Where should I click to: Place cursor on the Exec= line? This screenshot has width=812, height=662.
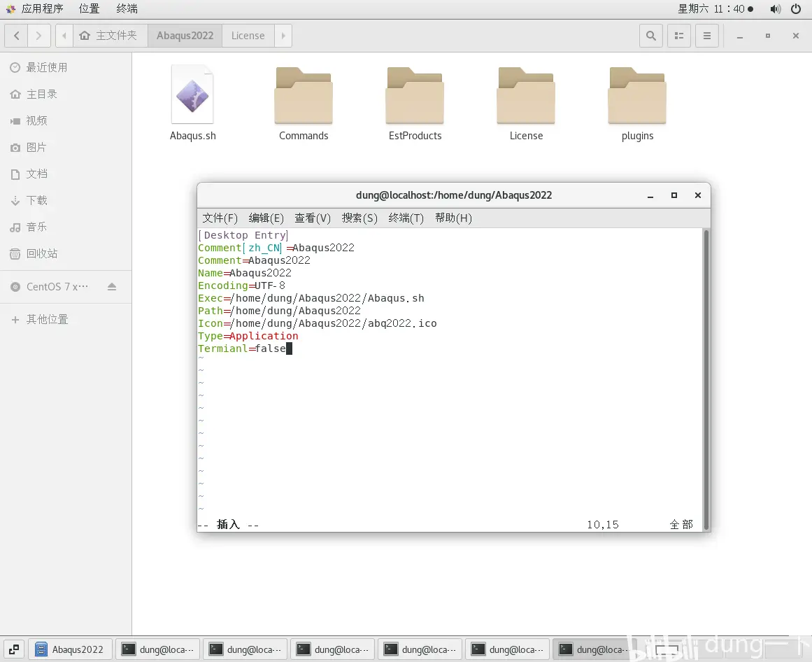311,298
